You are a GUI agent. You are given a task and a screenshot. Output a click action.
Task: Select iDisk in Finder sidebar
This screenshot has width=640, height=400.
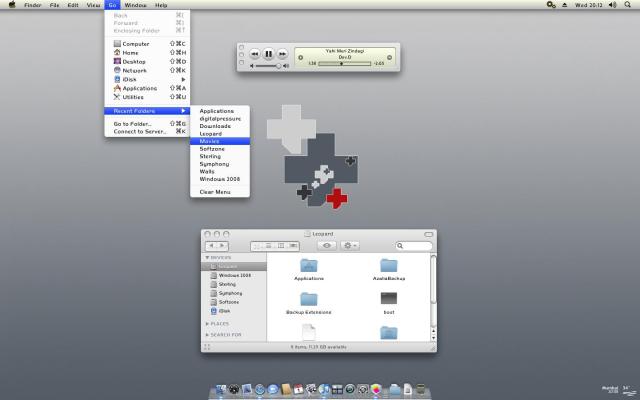pyautogui.click(x=234, y=311)
